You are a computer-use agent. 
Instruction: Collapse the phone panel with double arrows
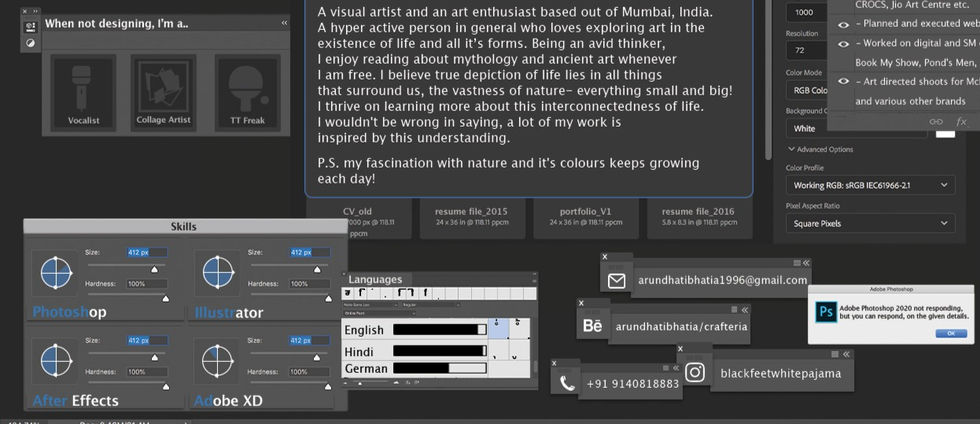674,368
